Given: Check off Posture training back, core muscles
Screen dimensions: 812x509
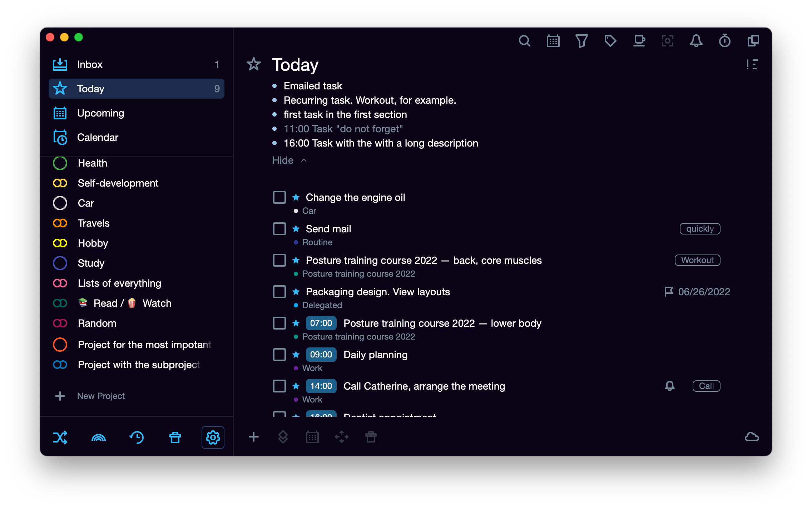Looking at the screenshot, I should tap(279, 260).
